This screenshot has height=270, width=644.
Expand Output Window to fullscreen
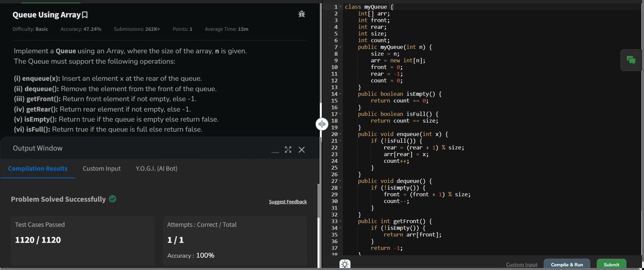click(288, 150)
